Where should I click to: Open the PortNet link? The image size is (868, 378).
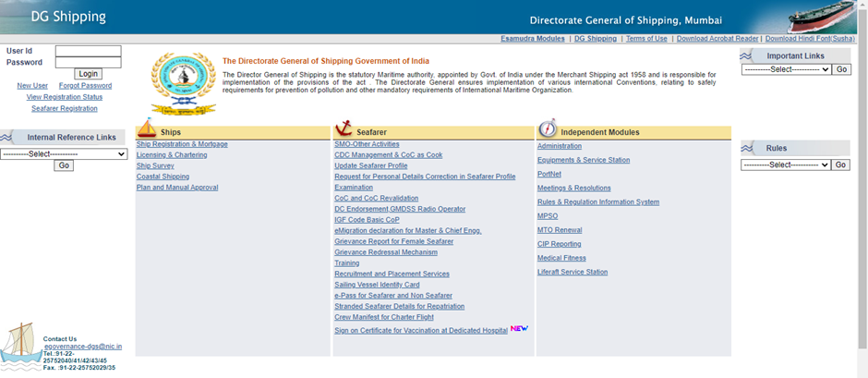pyautogui.click(x=549, y=174)
